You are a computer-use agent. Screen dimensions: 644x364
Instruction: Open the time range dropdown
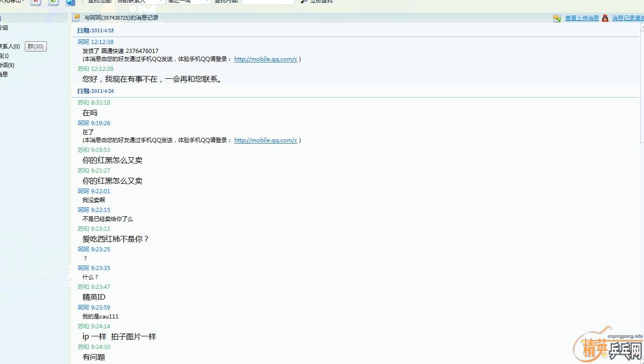tap(189, 1)
